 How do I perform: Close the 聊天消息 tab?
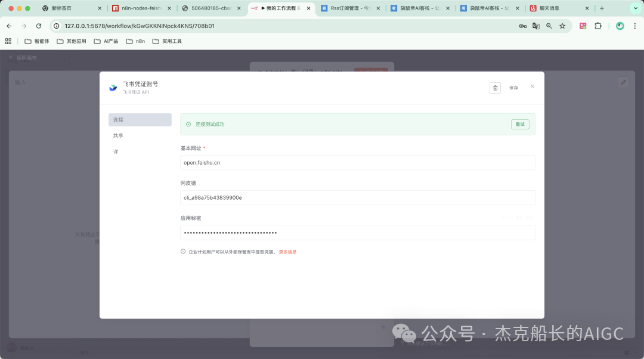coord(587,8)
